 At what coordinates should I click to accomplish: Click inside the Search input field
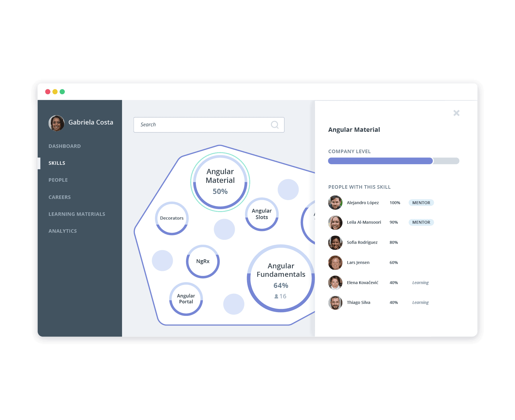(201, 125)
